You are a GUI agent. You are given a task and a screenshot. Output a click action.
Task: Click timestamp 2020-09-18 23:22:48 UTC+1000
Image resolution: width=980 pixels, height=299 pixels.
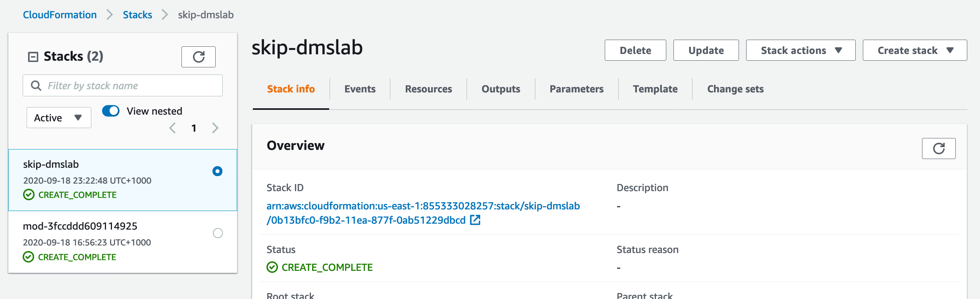87,180
